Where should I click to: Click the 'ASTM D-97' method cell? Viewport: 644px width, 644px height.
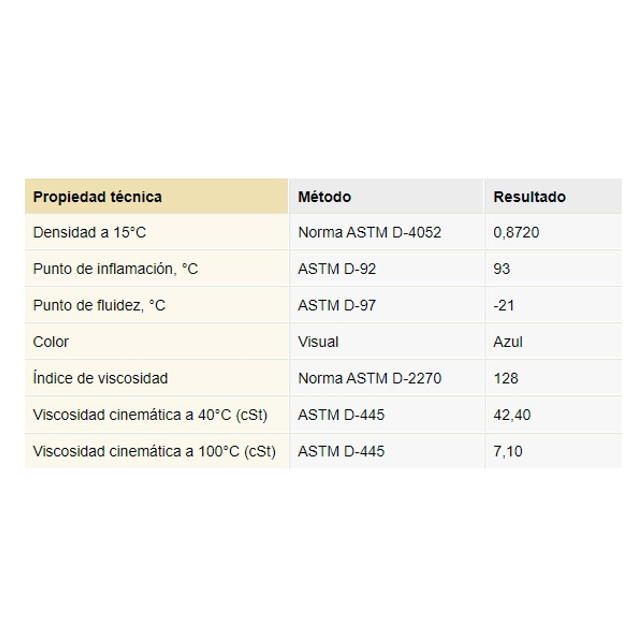[x=336, y=305]
